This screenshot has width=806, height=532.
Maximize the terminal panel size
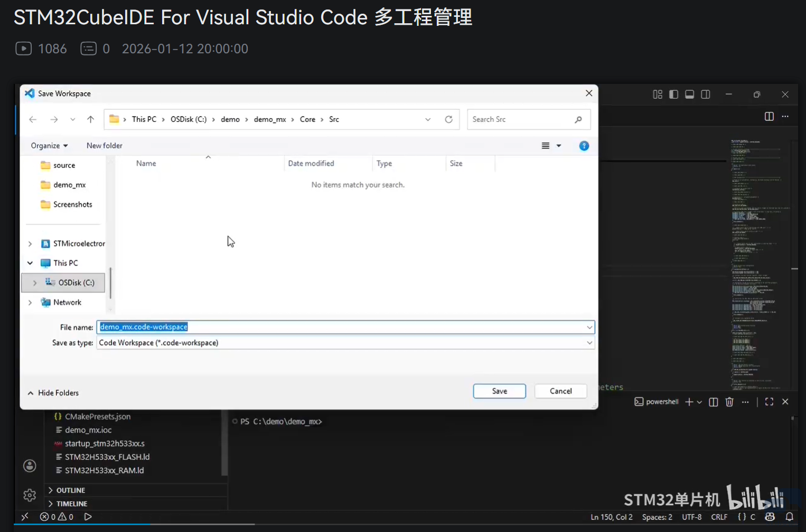pyautogui.click(x=769, y=402)
